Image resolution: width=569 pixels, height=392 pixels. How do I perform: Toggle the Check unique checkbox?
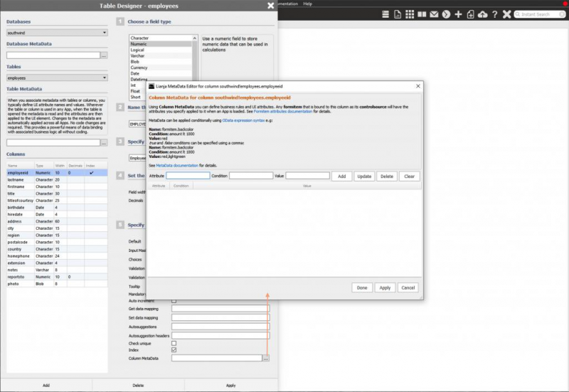tap(174, 343)
